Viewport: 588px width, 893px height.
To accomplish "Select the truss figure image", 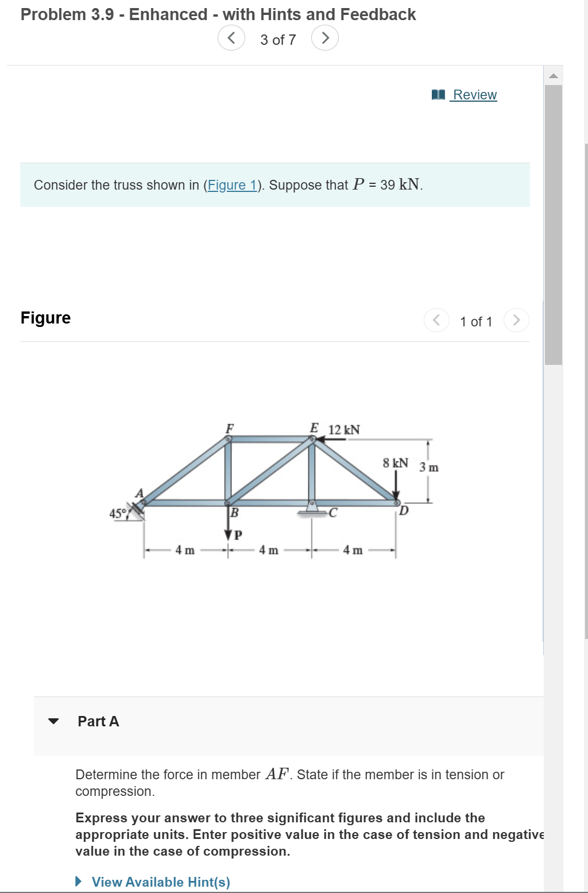I will click(270, 491).
